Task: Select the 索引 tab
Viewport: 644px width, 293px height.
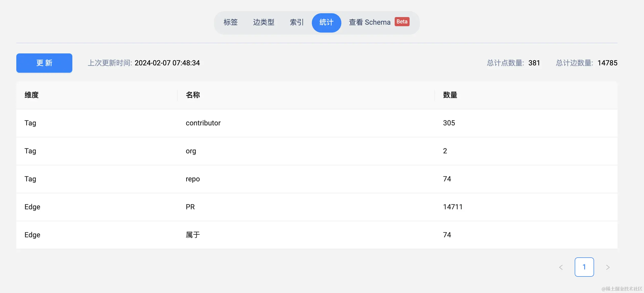Action: point(297,22)
